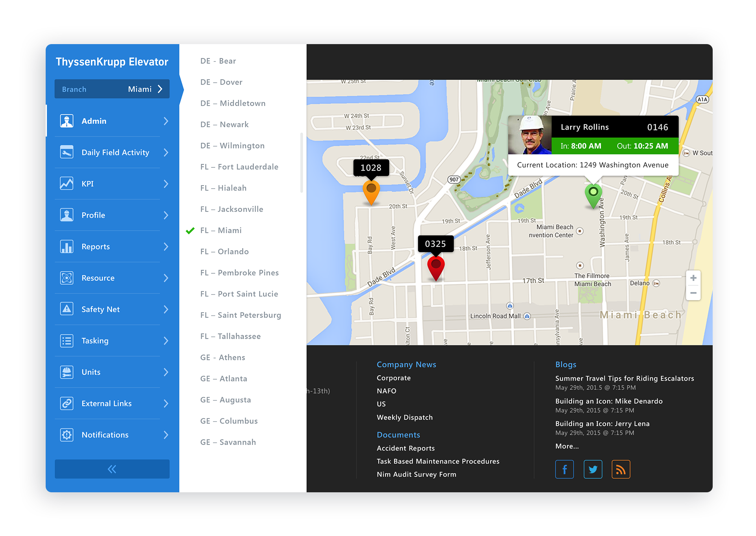Image resolution: width=756 pixels, height=536 pixels.
Task: Open the NAFO news link
Action: point(387,391)
